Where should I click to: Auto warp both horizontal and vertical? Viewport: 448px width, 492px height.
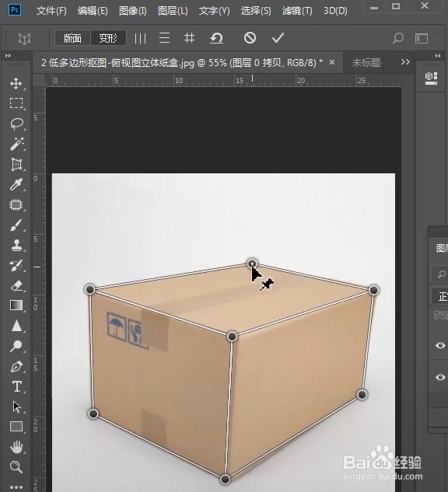coord(189,38)
